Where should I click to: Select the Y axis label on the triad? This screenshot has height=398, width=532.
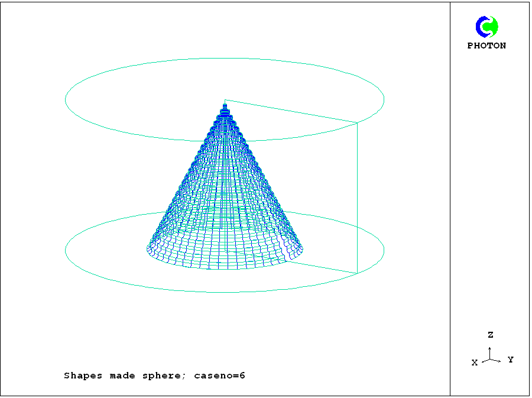510,360
